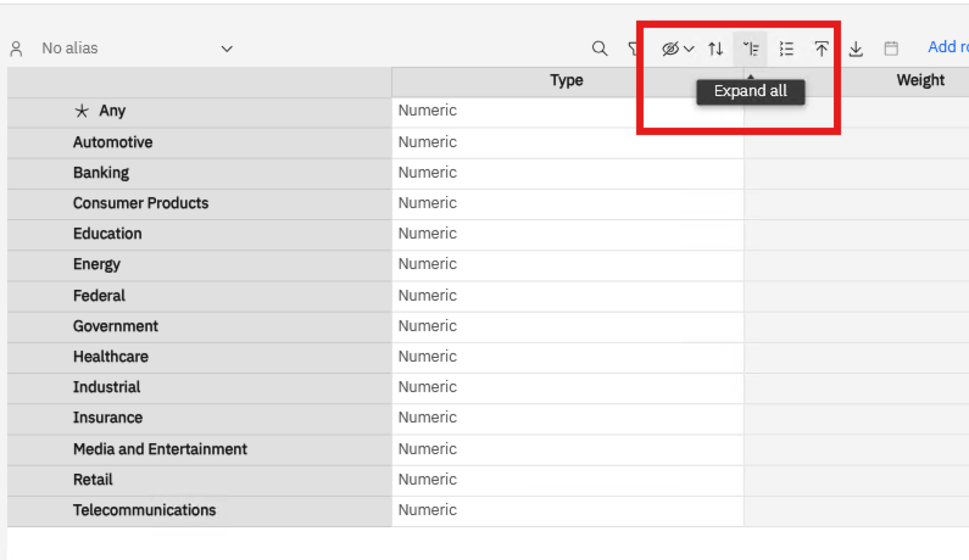Select the Education row
Screen dimensions: 969x560
click(199, 235)
